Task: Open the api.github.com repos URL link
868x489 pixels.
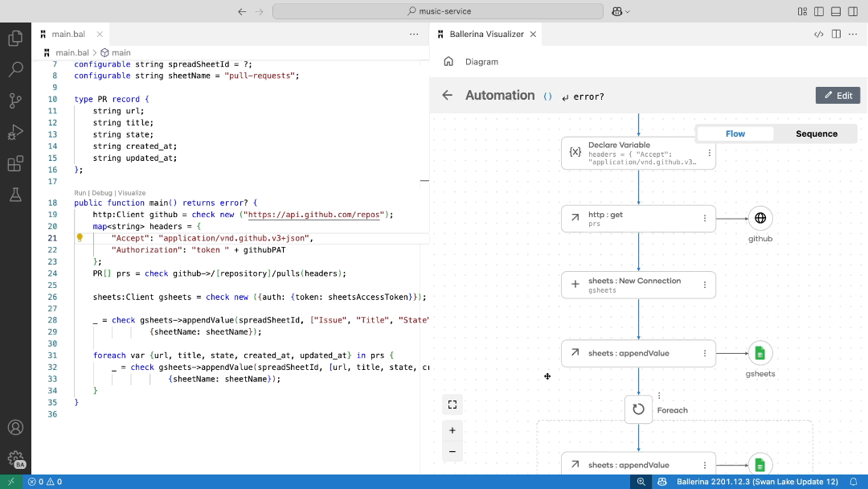Action: [x=314, y=215]
